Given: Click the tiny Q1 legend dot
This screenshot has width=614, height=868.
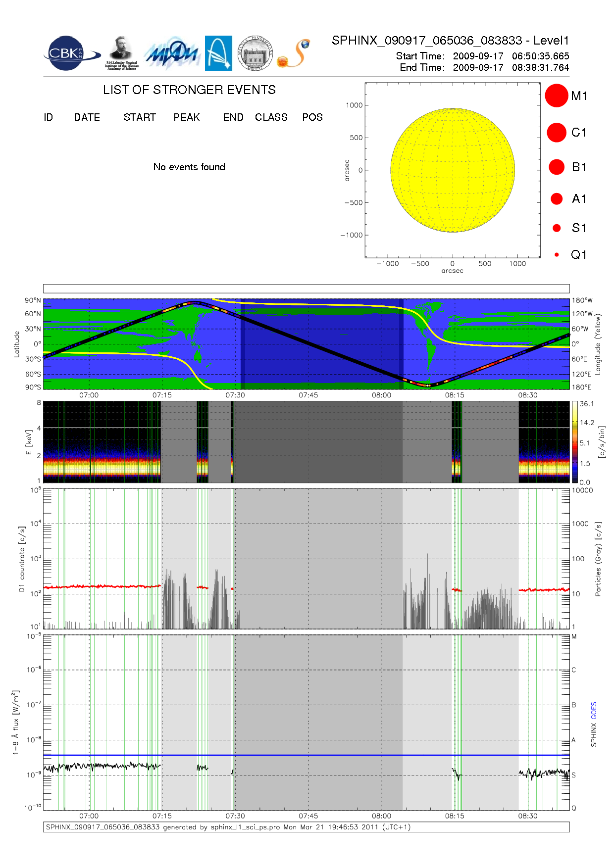Looking at the screenshot, I should coord(557,255).
